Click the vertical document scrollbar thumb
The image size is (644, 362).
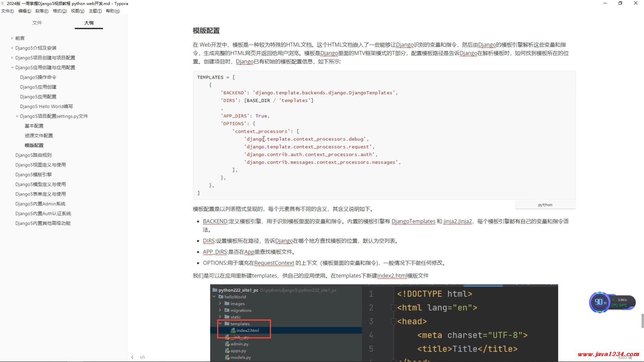click(642, 321)
